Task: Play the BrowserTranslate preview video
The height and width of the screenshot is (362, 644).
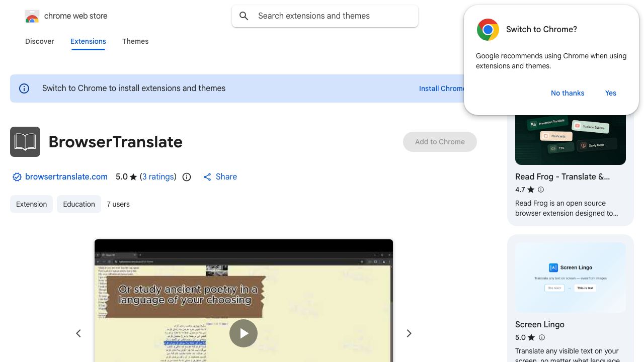Action: 244,333
